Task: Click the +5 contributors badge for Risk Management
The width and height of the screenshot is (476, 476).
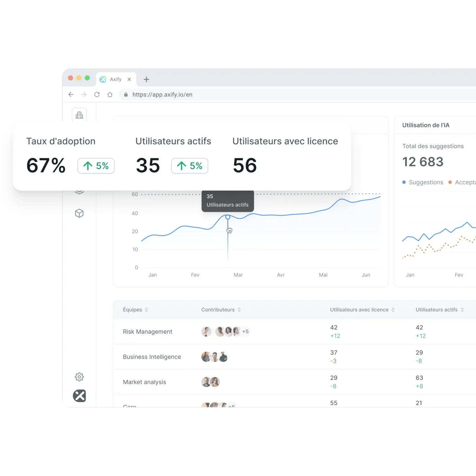Action: (245, 331)
